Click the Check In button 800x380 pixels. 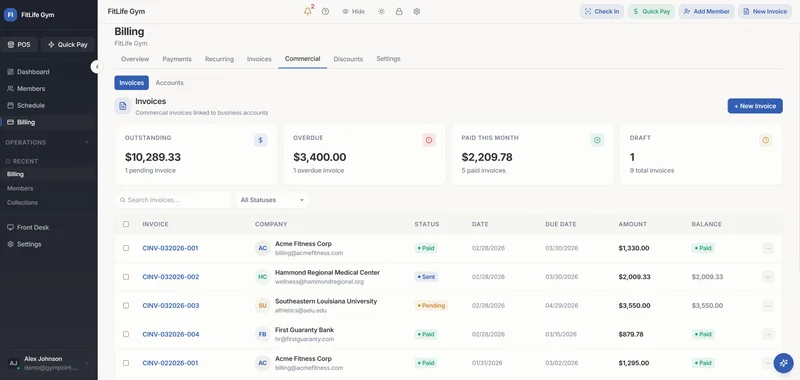[x=602, y=11]
